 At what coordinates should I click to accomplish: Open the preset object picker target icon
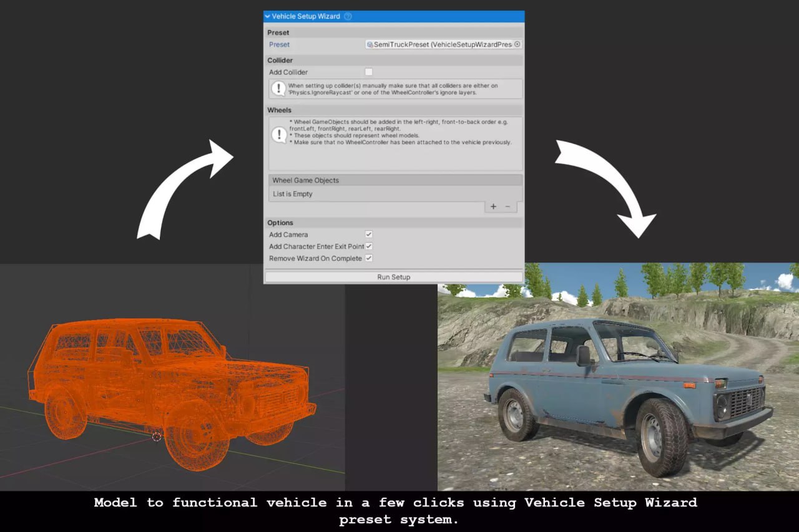point(517,44)
